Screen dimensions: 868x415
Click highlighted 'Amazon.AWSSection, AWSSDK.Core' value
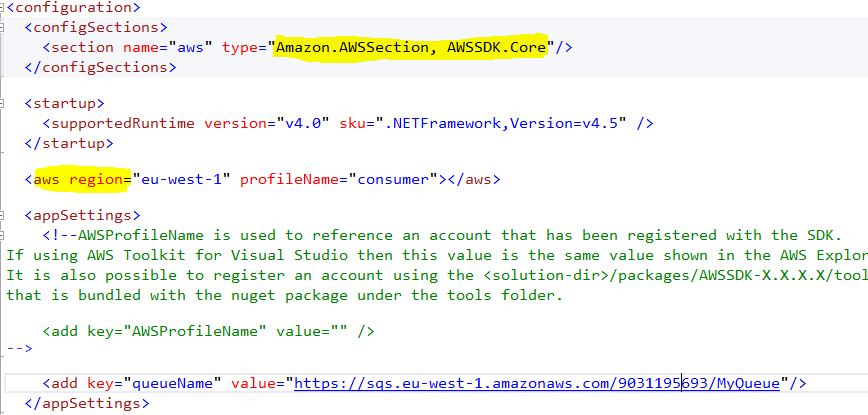click(411, 48)
